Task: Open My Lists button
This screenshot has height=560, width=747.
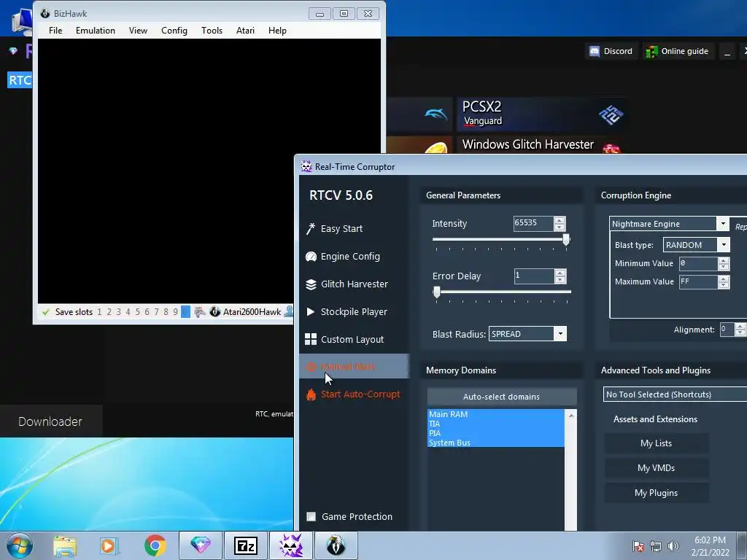Action: pos(656,443)
